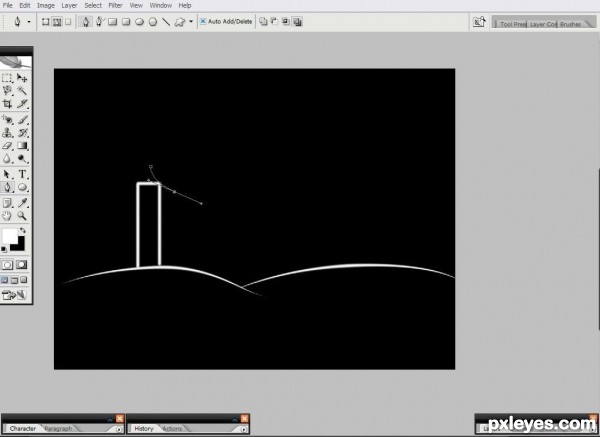The height and width of the screenshot is (437, 600).
Task: Choose Pen tool in options bar
Action: [x=86, y=22]
